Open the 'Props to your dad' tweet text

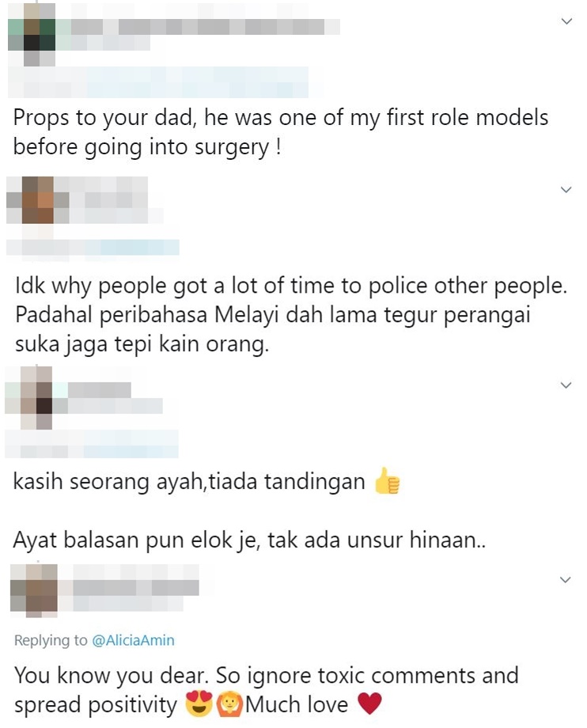click(281, 132)
